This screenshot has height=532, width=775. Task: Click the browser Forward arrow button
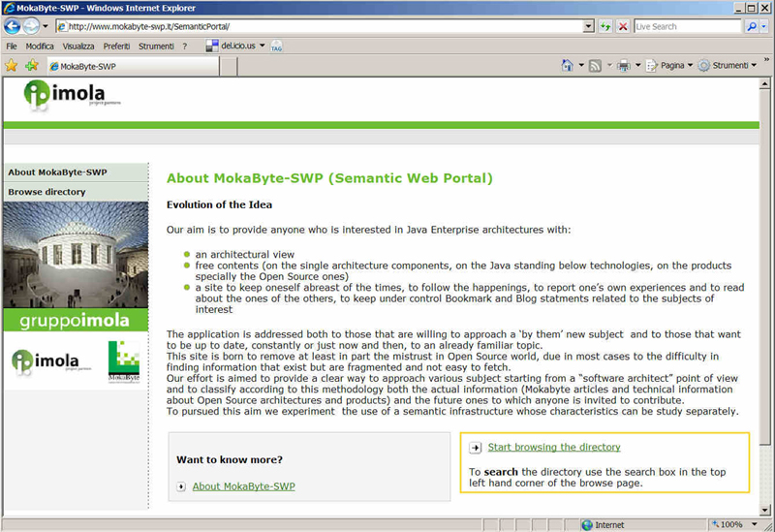click(x=31, y=26)
